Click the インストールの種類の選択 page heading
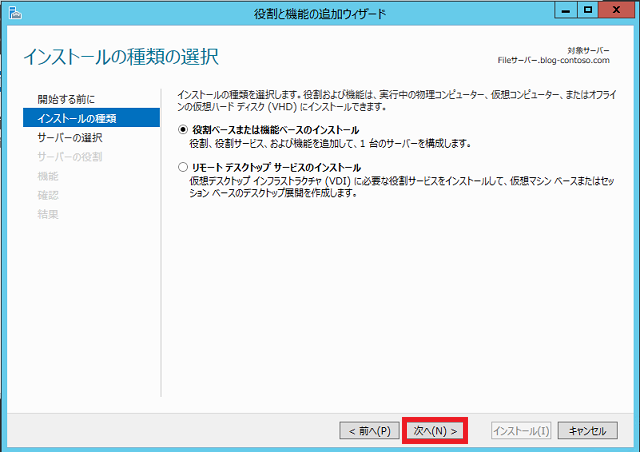 [x=120, y=56]
